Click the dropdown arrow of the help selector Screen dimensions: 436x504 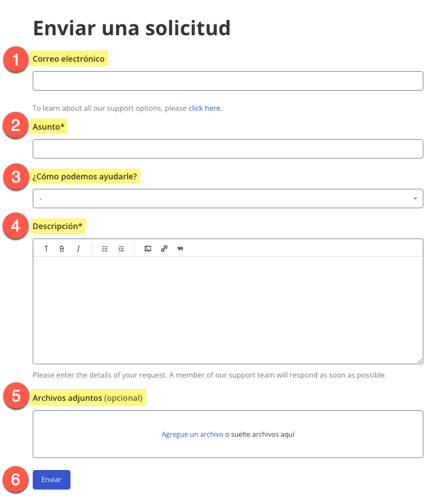pyautogui.click(x=415, y=199)
